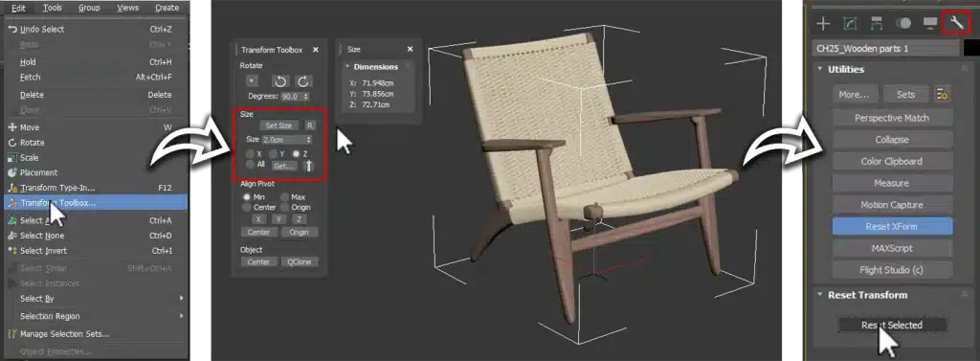This screenshot has width=980, height=361.
Task: Collapse the Reset Transform rollout
Action: pyautogui.click(x=819, y=295)
